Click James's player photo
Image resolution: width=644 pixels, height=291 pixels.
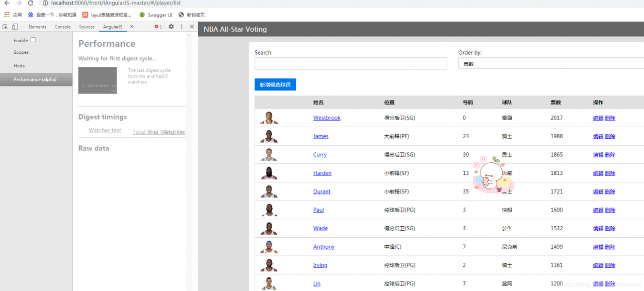tap(269, 136)
